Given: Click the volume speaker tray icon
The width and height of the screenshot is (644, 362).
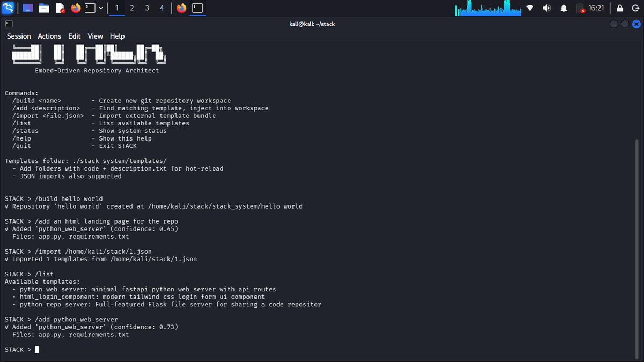Looking at the screenshot, I should tap(547, 8).
